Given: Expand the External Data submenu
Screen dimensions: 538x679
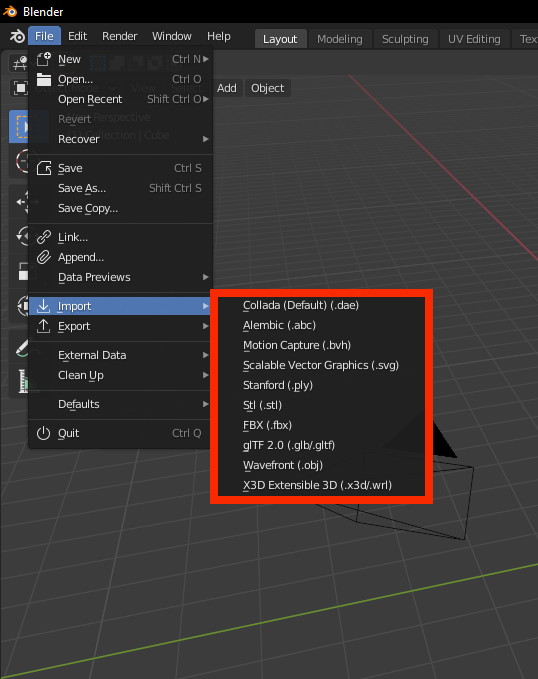Looking at the screenshot, I should click(121, 355).
